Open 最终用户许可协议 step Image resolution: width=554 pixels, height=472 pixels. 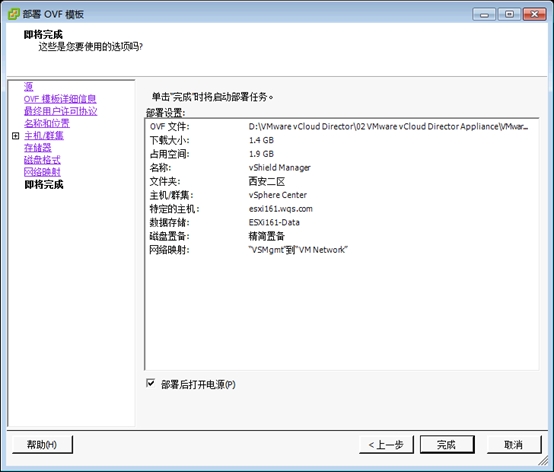[x=60, y=111]
